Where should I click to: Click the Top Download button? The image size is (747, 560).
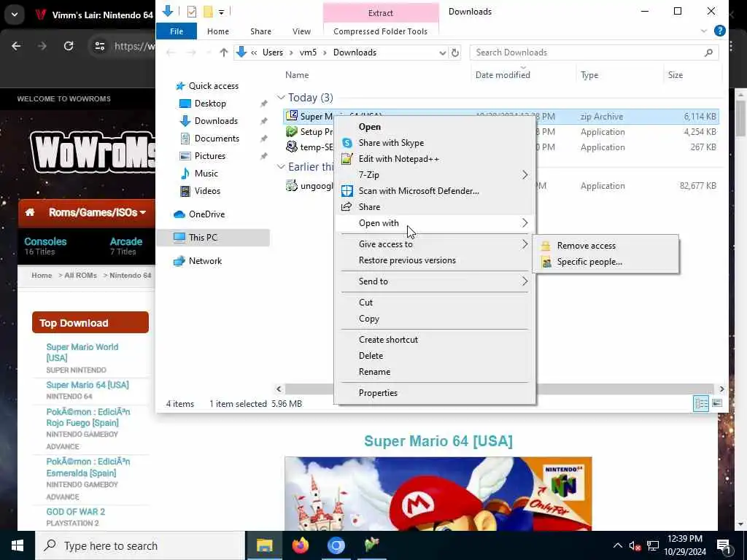pos(90,323)
